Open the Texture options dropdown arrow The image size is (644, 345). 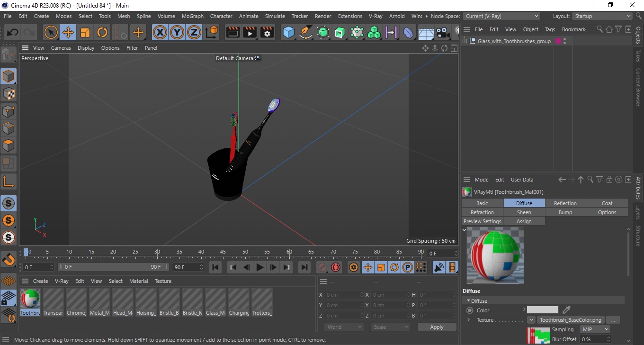(x=531, y=320)
